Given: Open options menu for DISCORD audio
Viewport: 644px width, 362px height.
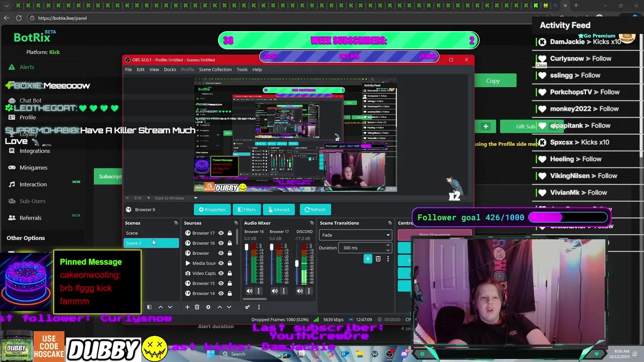Looking at the screenshot, I should (x=309, y=291).
